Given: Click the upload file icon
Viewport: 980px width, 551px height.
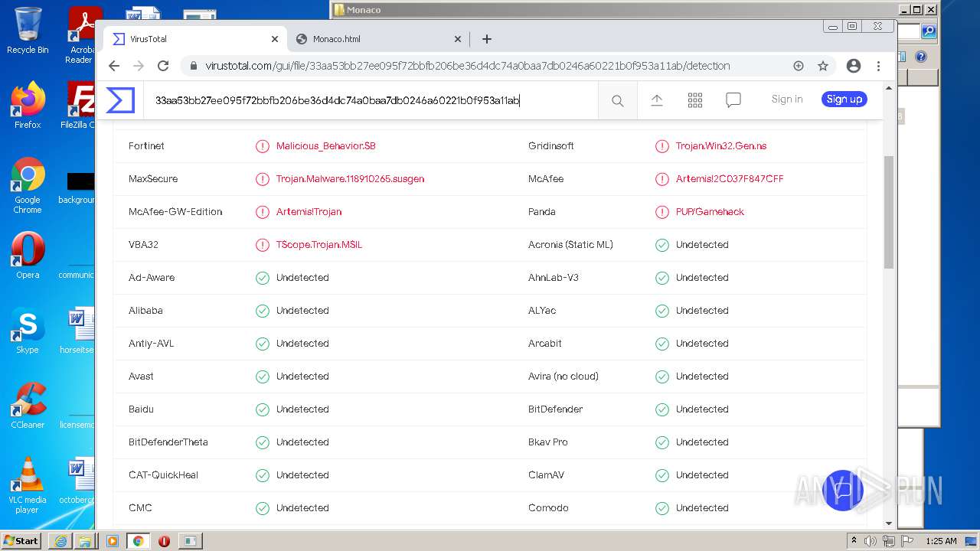Looking at the screenshot, I should pos(657,100).
